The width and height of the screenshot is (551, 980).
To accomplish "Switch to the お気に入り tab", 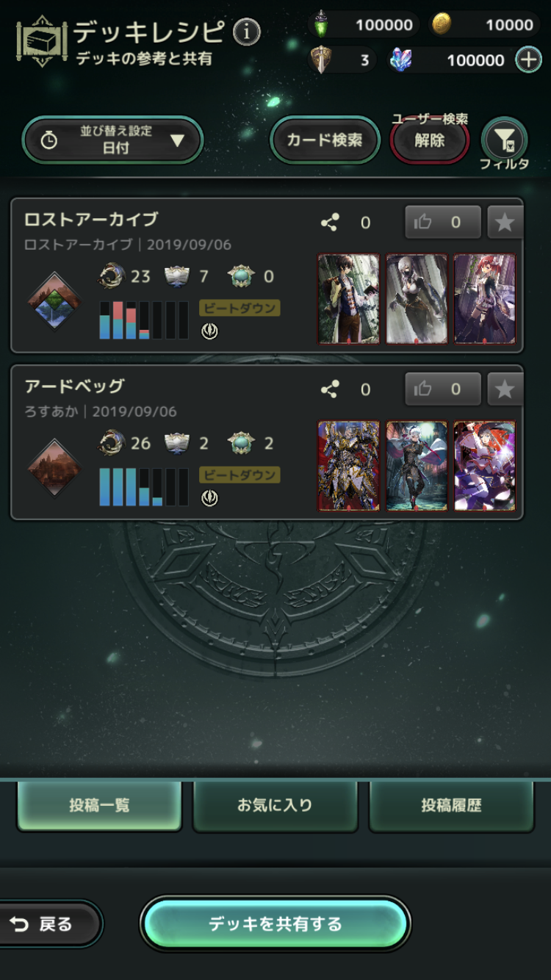I will pos(275,805).
